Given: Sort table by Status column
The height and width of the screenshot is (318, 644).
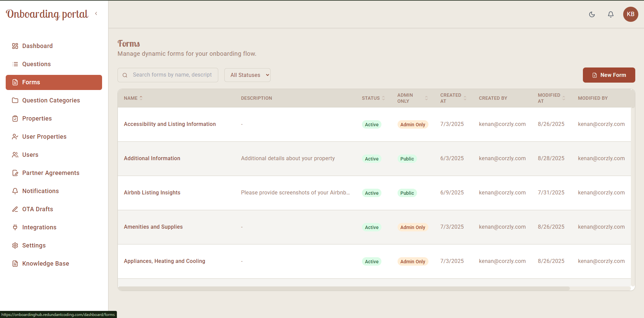Looking at the screenshot, I should click(373, 98).
